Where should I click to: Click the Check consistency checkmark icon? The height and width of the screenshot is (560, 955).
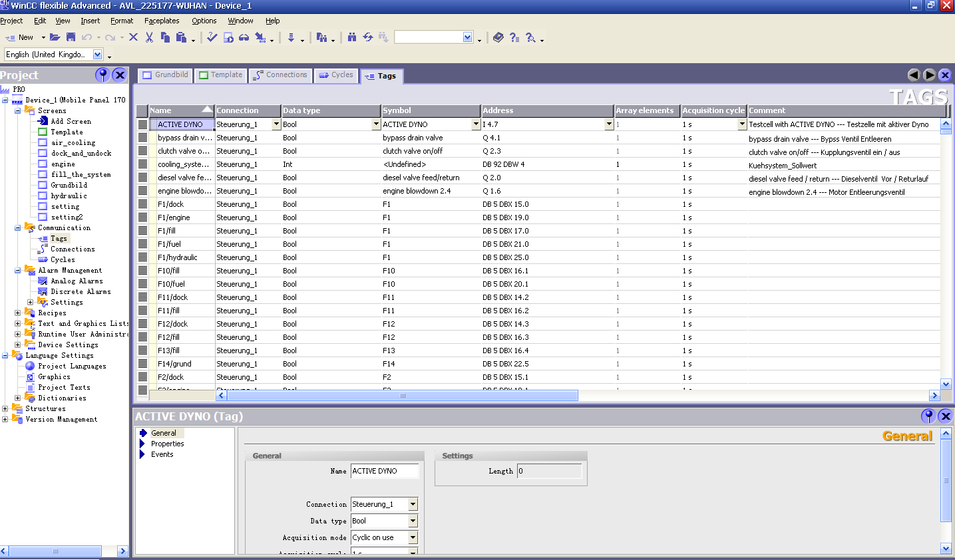tap(212, 37)
